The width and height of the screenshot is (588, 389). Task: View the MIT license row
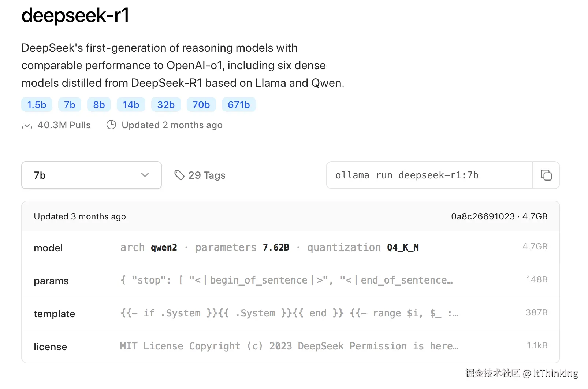290,347
